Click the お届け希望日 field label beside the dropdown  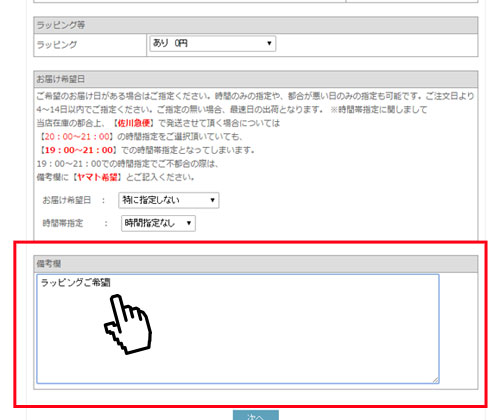(x=67, y=200)
